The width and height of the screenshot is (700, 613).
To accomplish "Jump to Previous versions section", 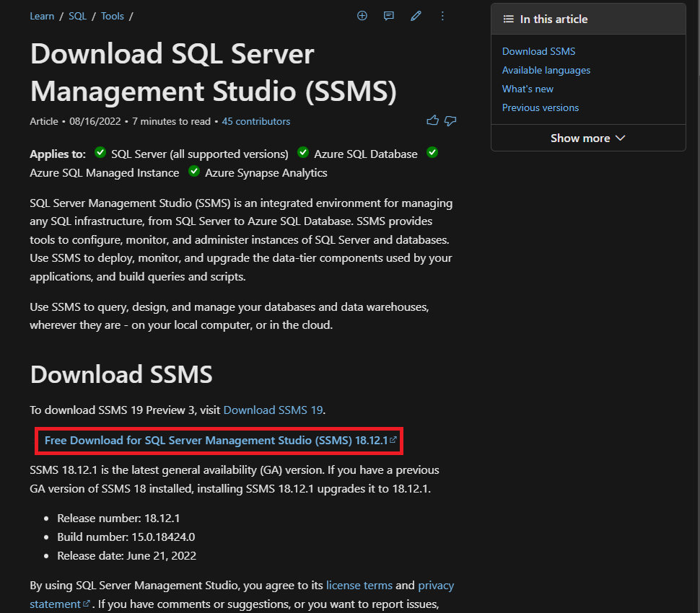I will (x=541, y=107).
